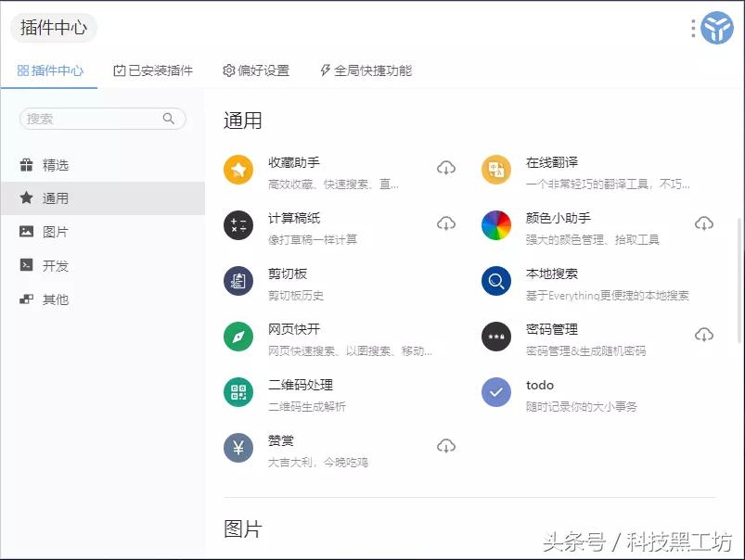The height and width of the screenshot is (560, 745).
Task: Select the 在线翻译 translation plugin icon
Action: (x=496, y=168)
